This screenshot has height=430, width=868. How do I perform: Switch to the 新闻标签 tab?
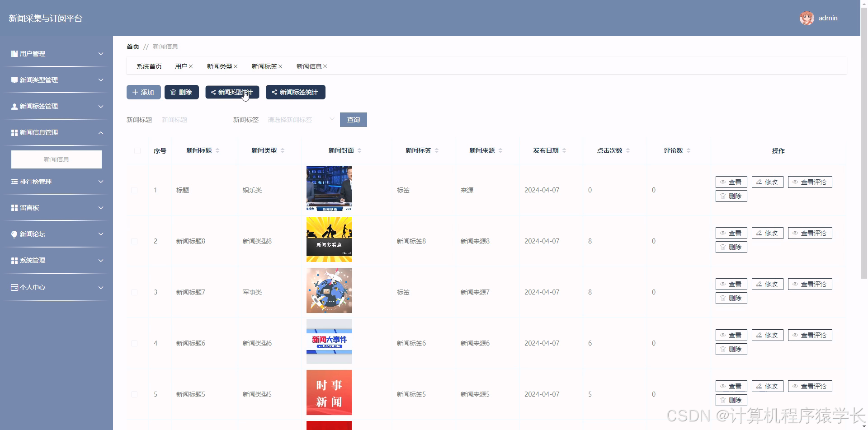(x=264, y=66)
